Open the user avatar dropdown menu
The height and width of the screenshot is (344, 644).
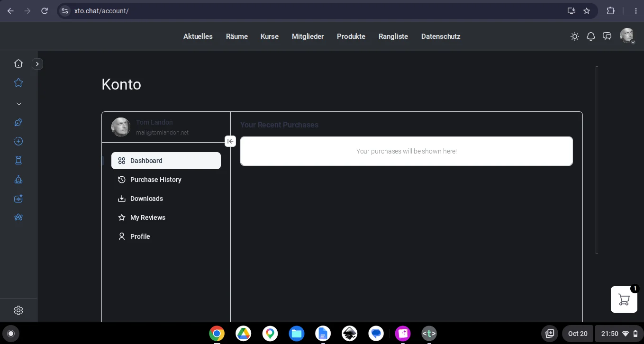pos(627,36)
